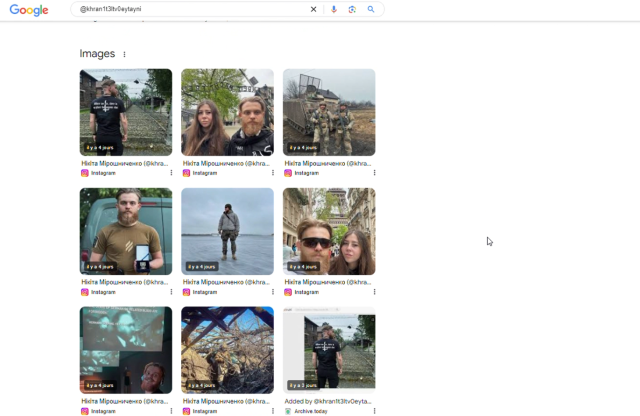The width and height of the screenshot is (640, 416).
Task: Open the Archive today screenshot thumbnail
Action: pos(329,350)
